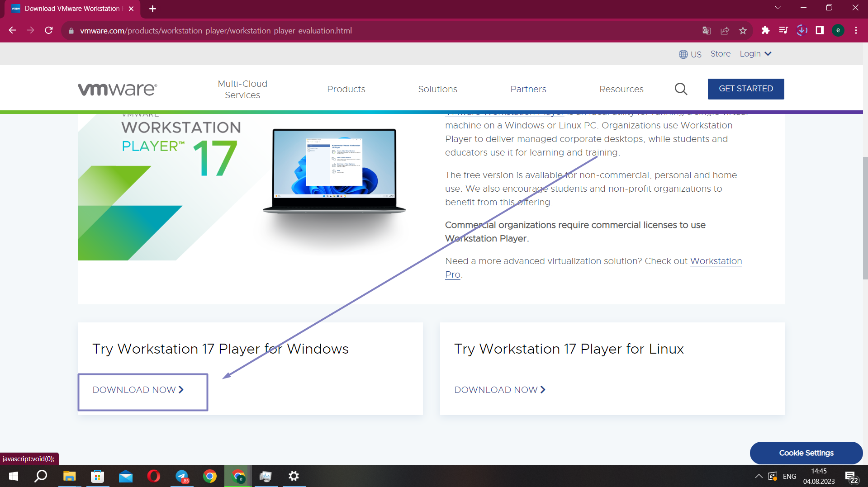Viewport: 868px width, 487px height.
Task: Show hidden system tray icons
Action: (759, 476)
